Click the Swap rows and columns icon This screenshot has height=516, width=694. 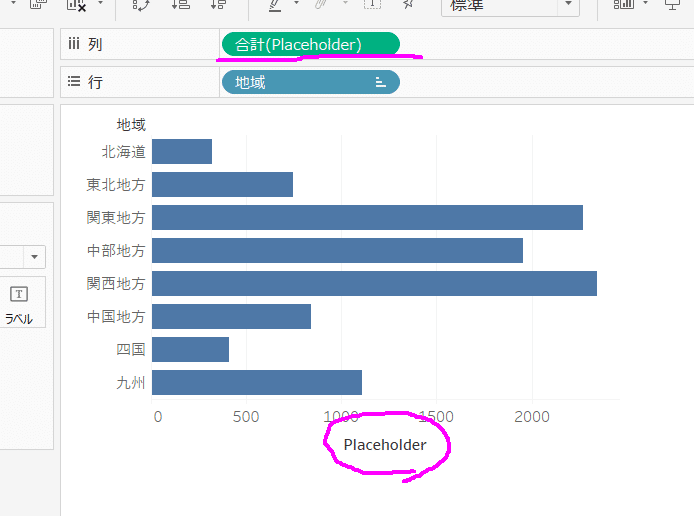tap(141, 4)
